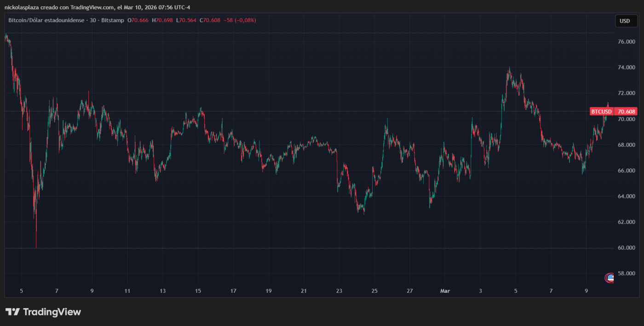The height and width of the screenshot is (326, 644).
Task: Click the 58.000 price axis label
Action: pyautogui.click(x=627, y=274)
